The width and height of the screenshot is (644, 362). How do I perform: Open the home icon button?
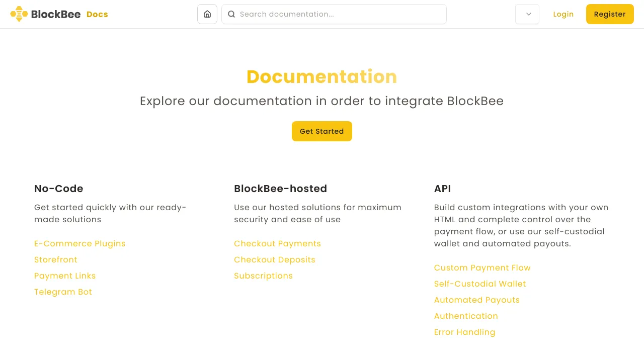(x=207, y=14)
